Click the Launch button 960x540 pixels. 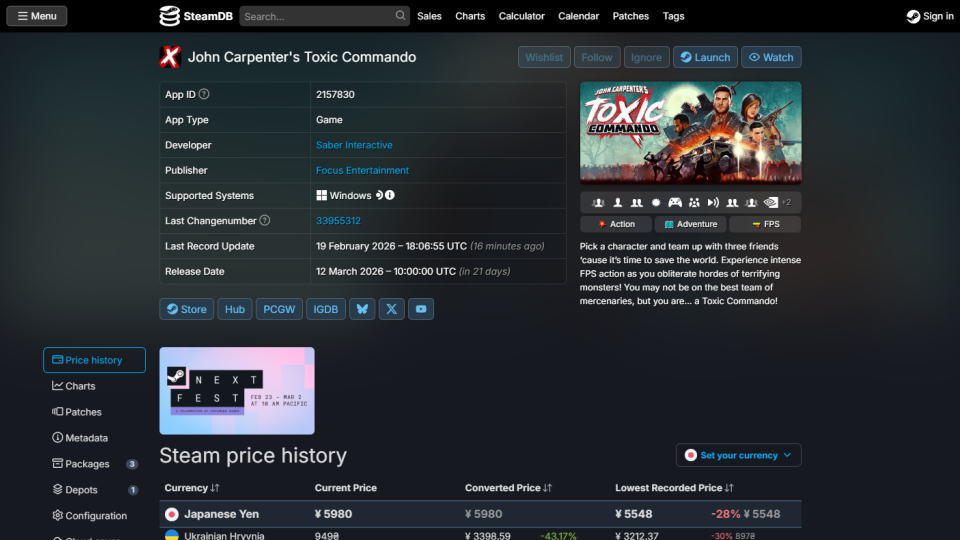pos(705,57)
